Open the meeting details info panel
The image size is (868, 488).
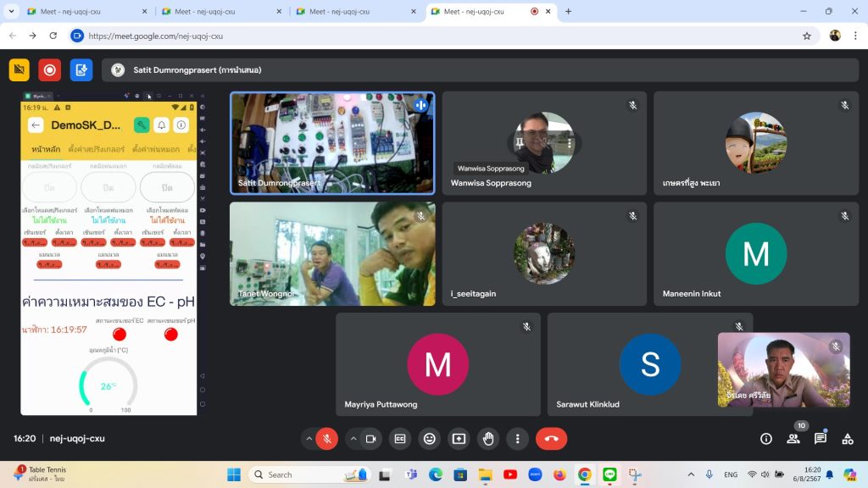tap(766, 439)
